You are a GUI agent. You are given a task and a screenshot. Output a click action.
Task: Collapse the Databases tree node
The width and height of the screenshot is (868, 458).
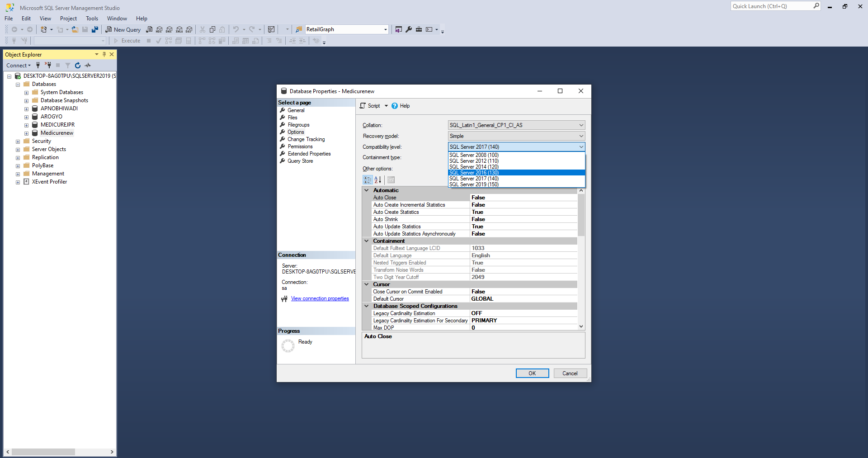point(18,85)
